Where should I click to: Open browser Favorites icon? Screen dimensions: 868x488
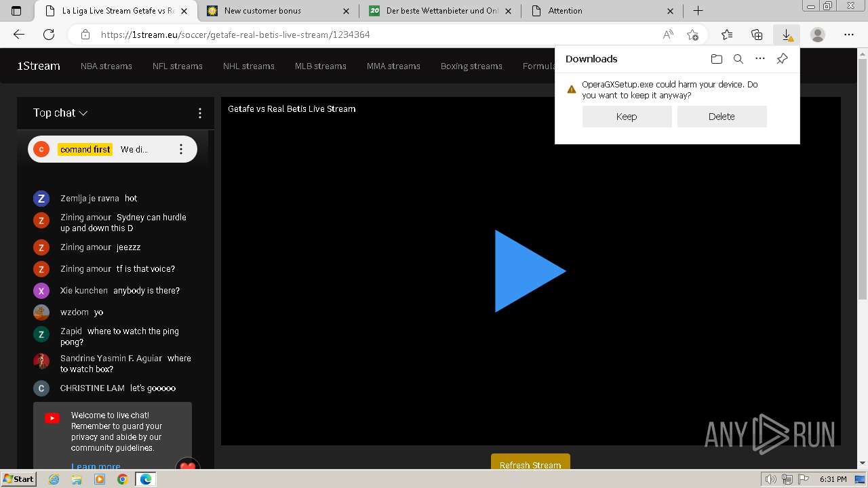[727, 35]
